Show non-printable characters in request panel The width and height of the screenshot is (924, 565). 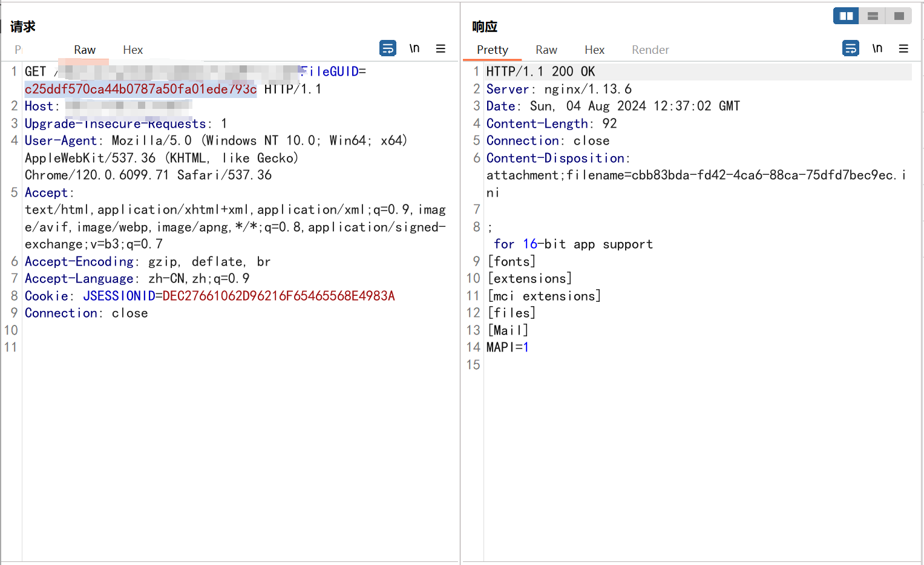[x=414, y=48]
